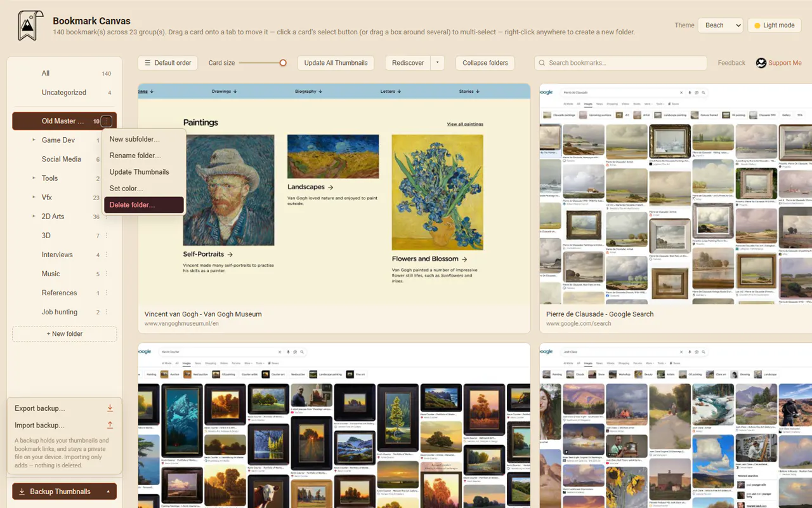Click the New folder button
This screenshot has width=812, height=508.
64,334
